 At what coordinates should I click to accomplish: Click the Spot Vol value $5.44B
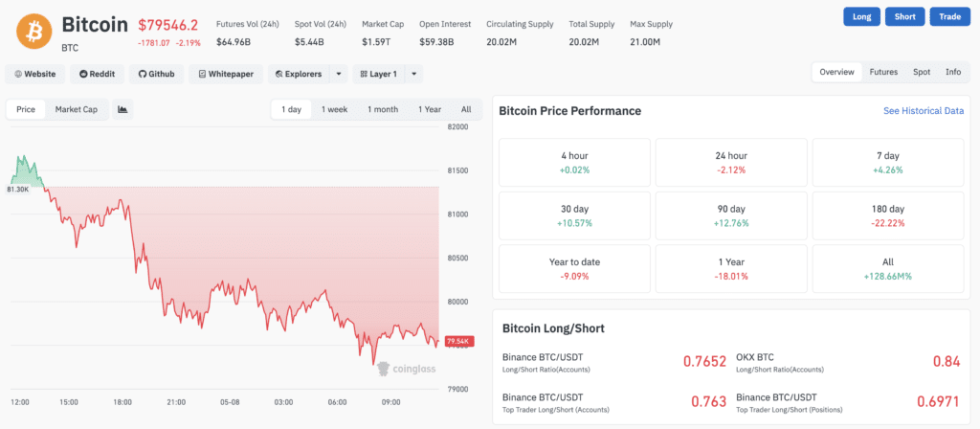tap(309, 42)
